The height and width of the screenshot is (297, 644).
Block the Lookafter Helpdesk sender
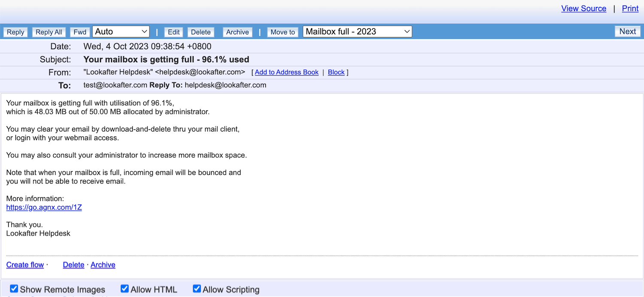click(x=336, y=72)
